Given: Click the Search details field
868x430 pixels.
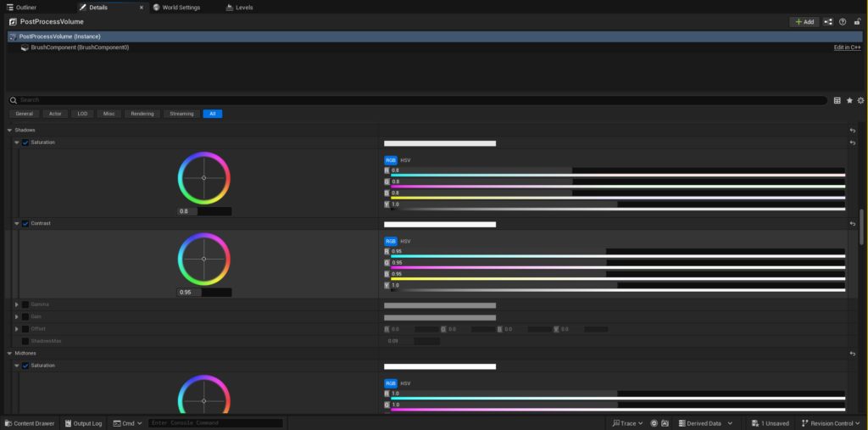Looking at the screenshot, I should tap(418, 100).
